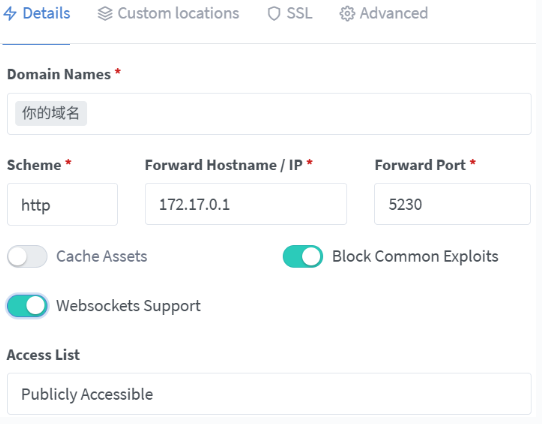Disable the Block Common Exploits toggle
Viewport: 542px width, 424px height.
[303, 256]
